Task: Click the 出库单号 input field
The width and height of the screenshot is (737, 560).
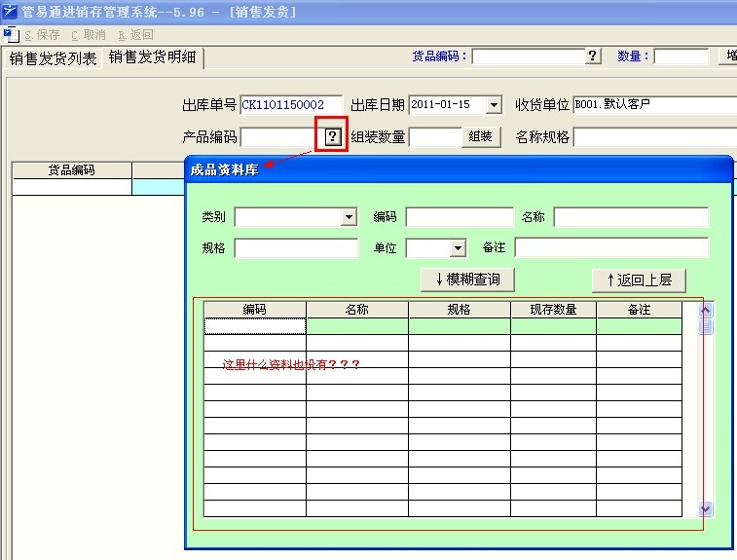Action: [291, 104]
